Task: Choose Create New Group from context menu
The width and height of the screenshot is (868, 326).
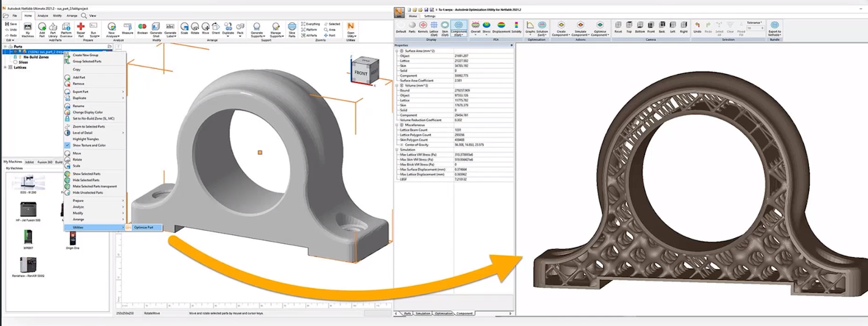Action: [86, 55]
